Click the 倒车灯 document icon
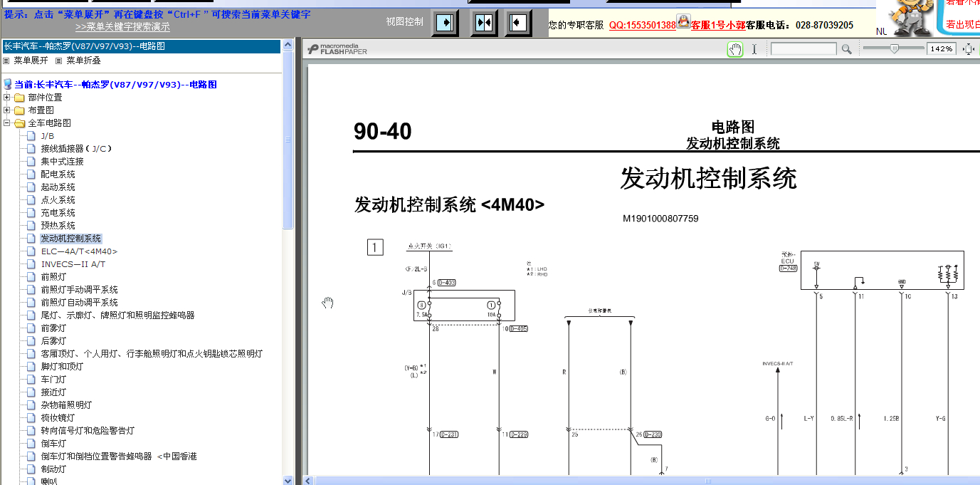Screen dimensions: 980x485 click(x=31, y=443)
